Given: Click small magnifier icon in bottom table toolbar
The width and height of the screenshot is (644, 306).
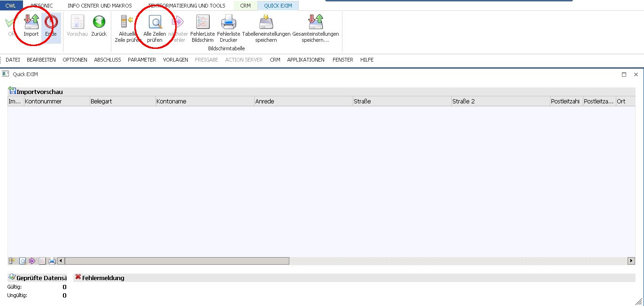Looking at the screenshot, I should point(22,261).
